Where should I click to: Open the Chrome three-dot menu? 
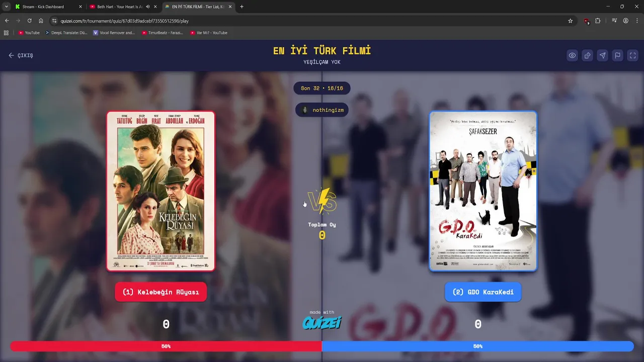(637, 21)
